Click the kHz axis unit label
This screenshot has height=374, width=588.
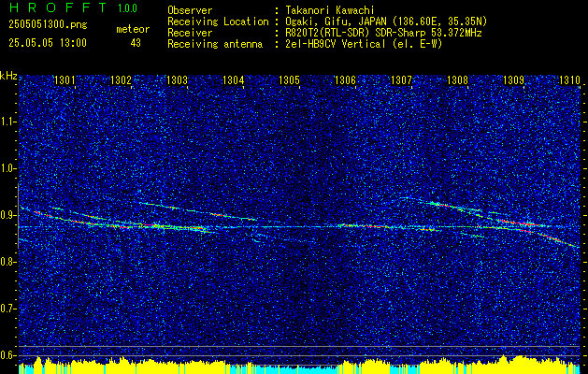click(x=8, y=76)
